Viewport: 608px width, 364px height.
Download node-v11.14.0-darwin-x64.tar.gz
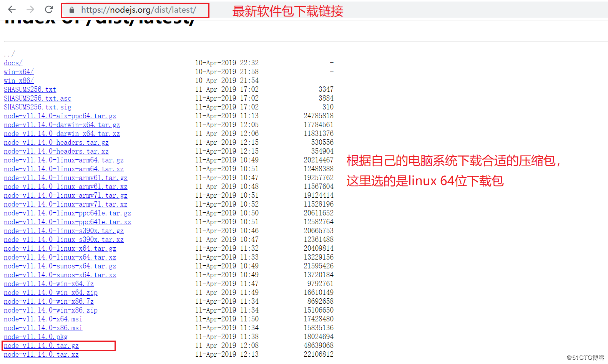tap(62, 124)
